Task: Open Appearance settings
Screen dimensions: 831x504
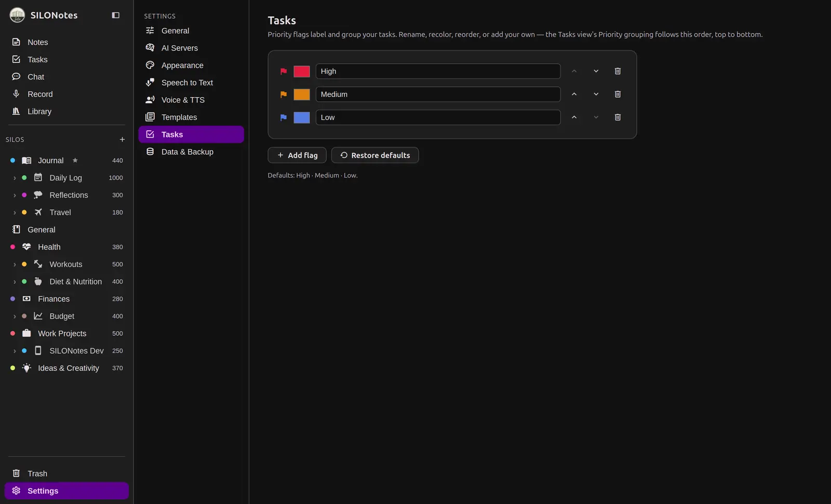Action: (191, 65)
